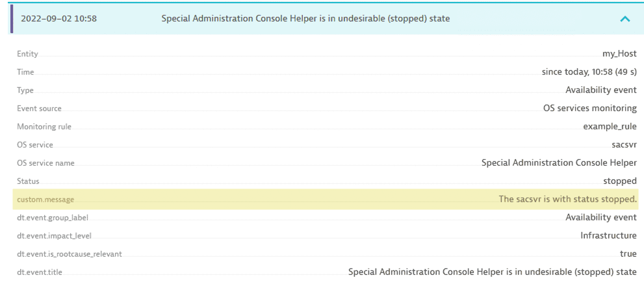Click the Monitoring rule property label

(44, 127)
